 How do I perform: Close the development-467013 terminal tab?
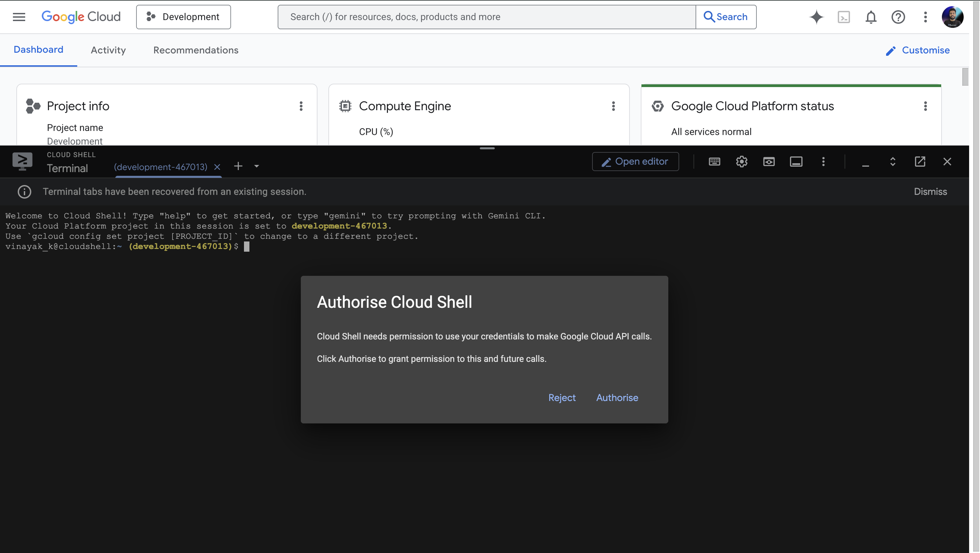coord(217,167)
